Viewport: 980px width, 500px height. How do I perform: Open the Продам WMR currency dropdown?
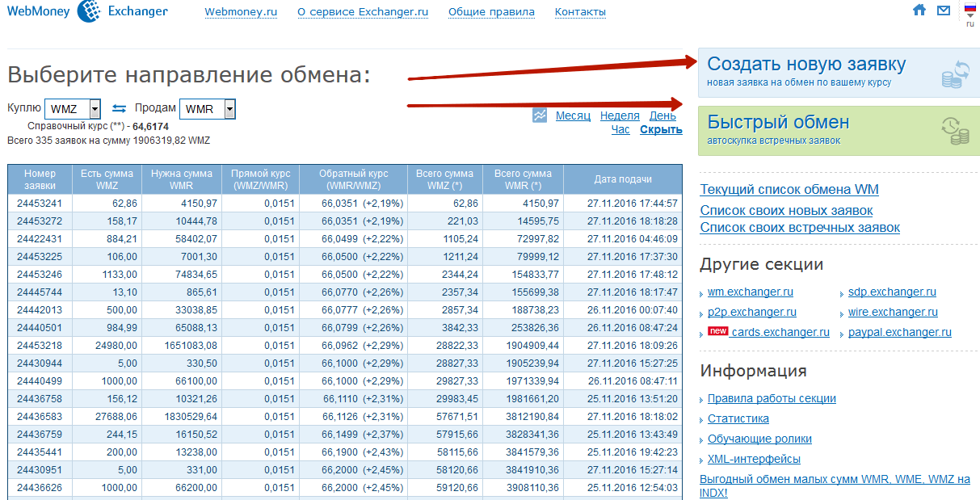click(x=208, y=108)
